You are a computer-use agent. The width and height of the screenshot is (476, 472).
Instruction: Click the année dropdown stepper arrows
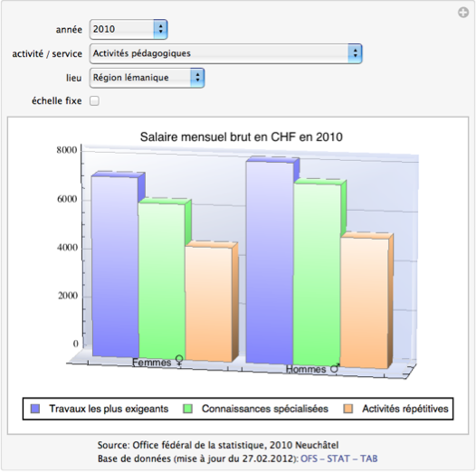click(160, 29)
